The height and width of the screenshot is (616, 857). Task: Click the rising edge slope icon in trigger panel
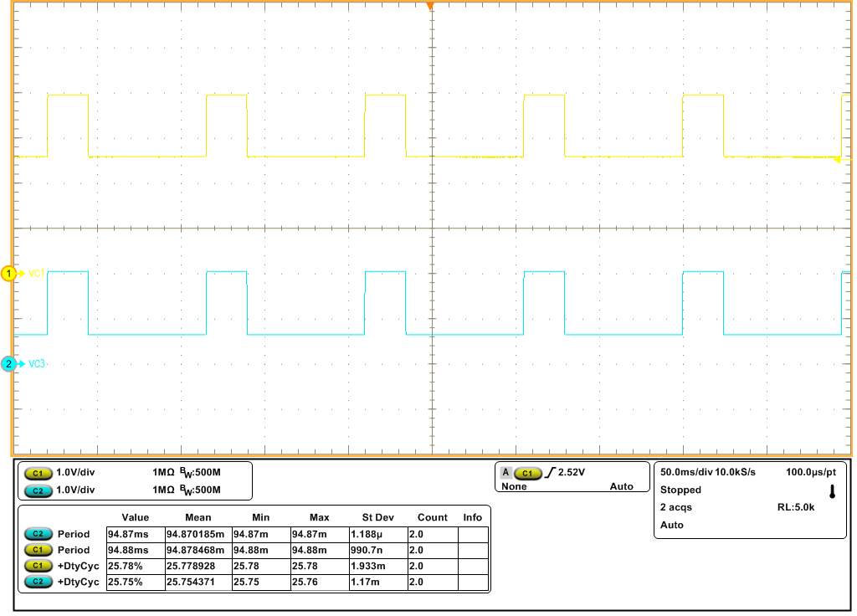click(x=550, y=473)
